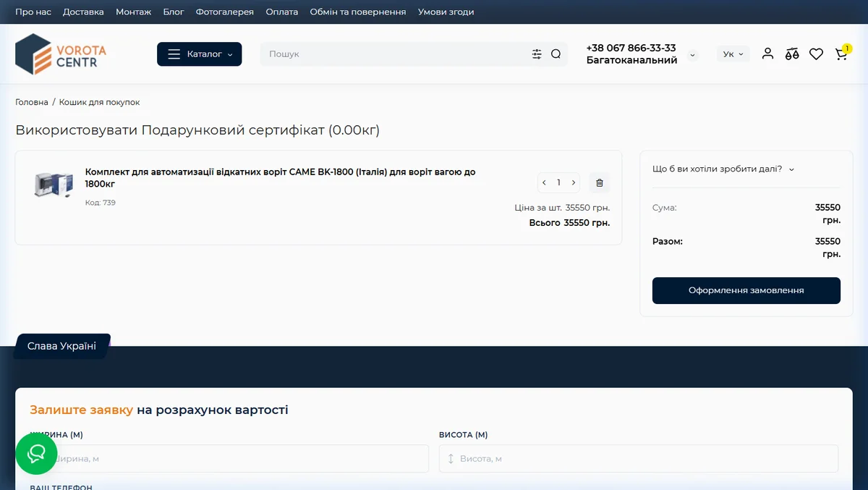Focus the Пошук search field
The height and width of the screenshot is (490, 868).
(x=396, y=54)
